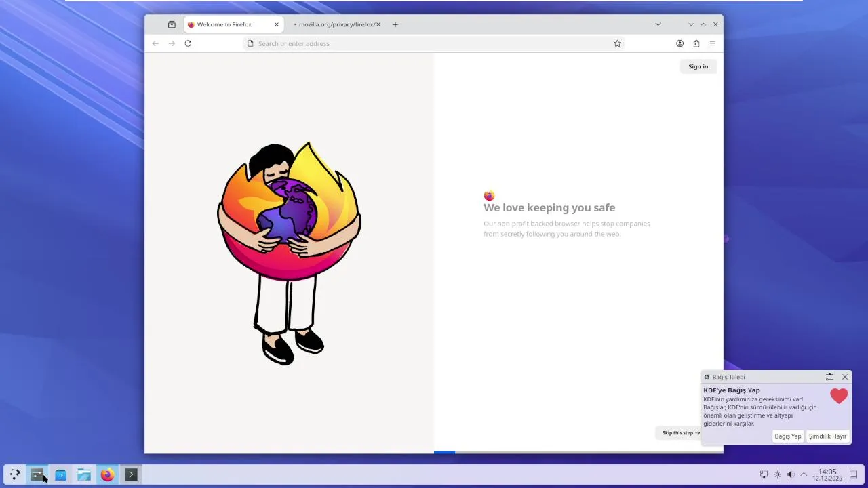Click the onboarding progress bar
This screenshot has width=868, height=488.
click(x=578, y=452)
